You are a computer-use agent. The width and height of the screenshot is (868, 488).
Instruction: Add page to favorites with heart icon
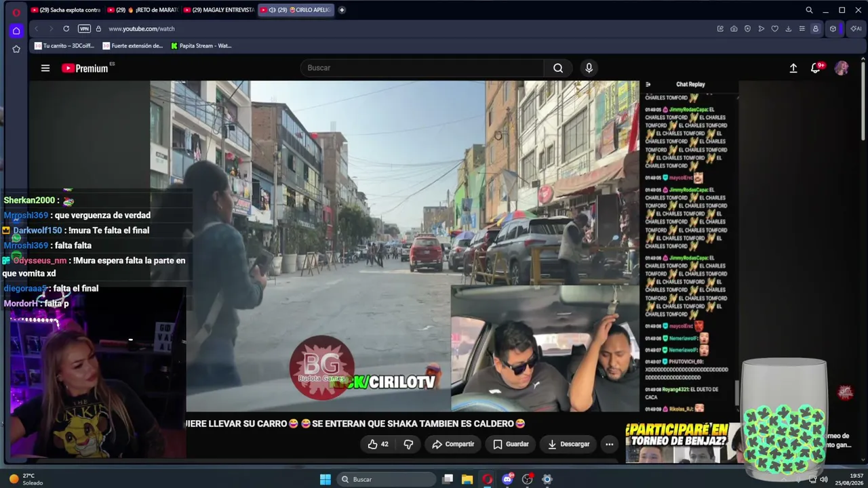[775, 28]
